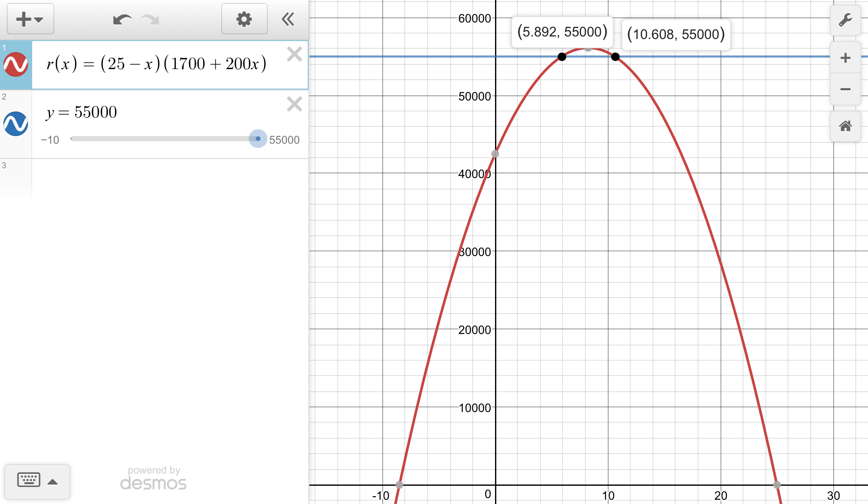Edit the slider lower limit -10

click(x=50, y=140)
